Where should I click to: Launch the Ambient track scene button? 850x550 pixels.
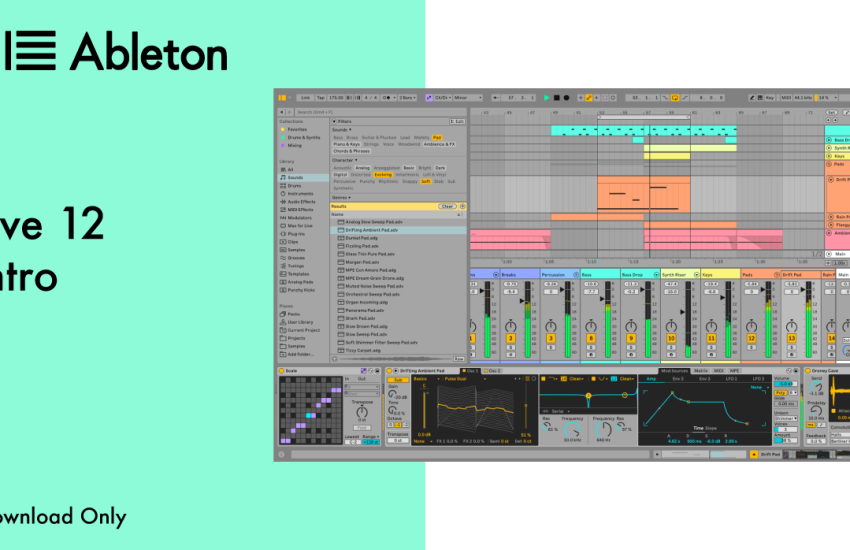click(x=829, y=233)
